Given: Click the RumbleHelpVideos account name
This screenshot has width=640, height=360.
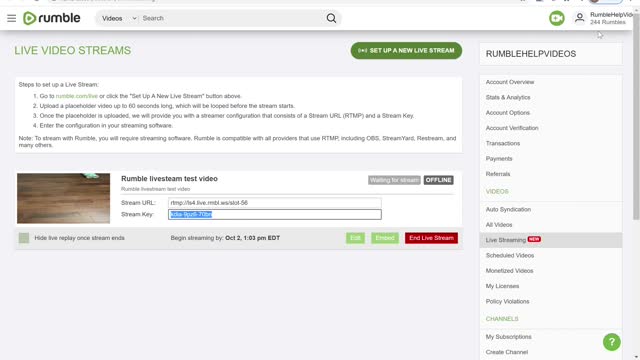Looking at the screenshot, I should (x=611, y=15).
